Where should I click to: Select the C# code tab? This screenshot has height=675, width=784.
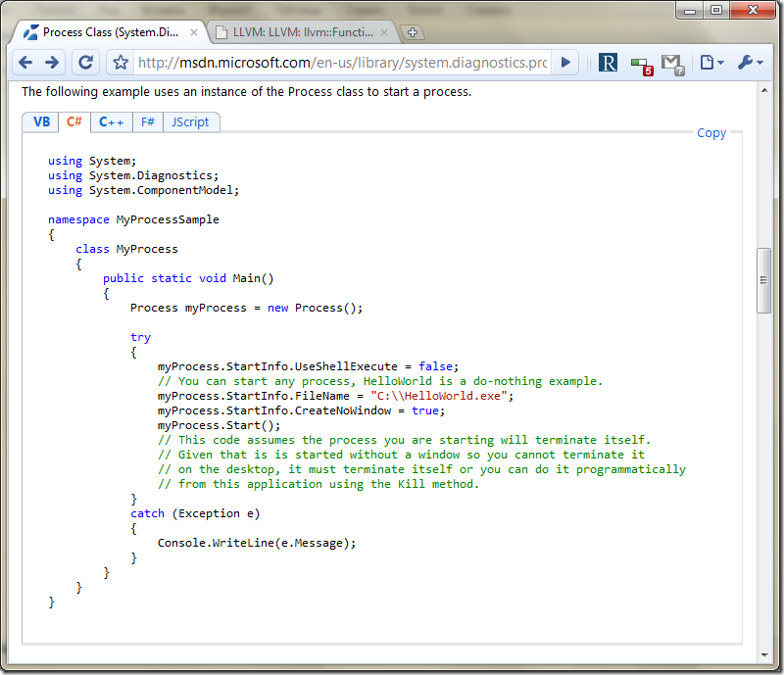pos(74,122)
